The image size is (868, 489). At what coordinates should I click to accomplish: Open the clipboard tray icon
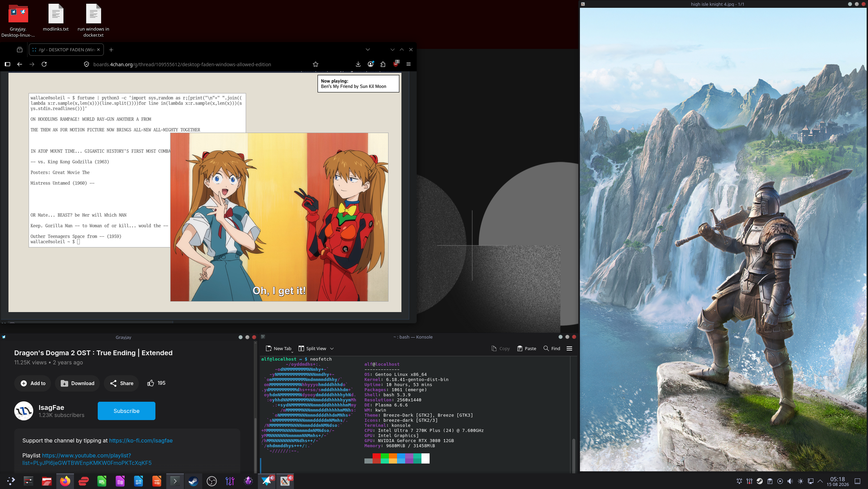point(770,481)
